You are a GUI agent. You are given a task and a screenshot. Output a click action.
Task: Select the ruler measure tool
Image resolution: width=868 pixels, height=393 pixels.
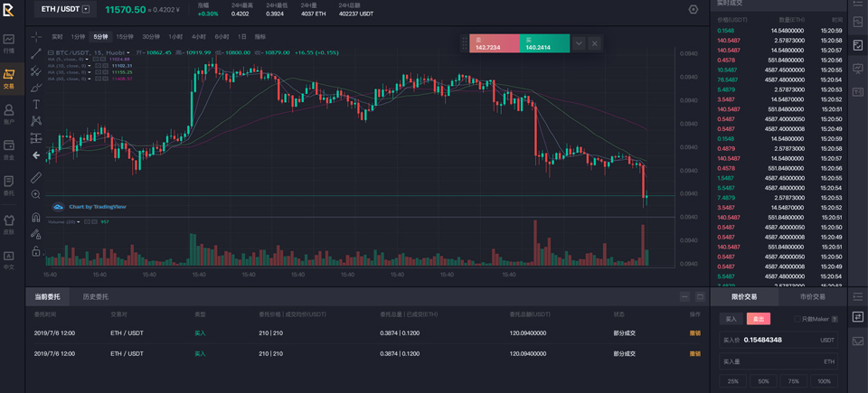(x=36, y=177)
